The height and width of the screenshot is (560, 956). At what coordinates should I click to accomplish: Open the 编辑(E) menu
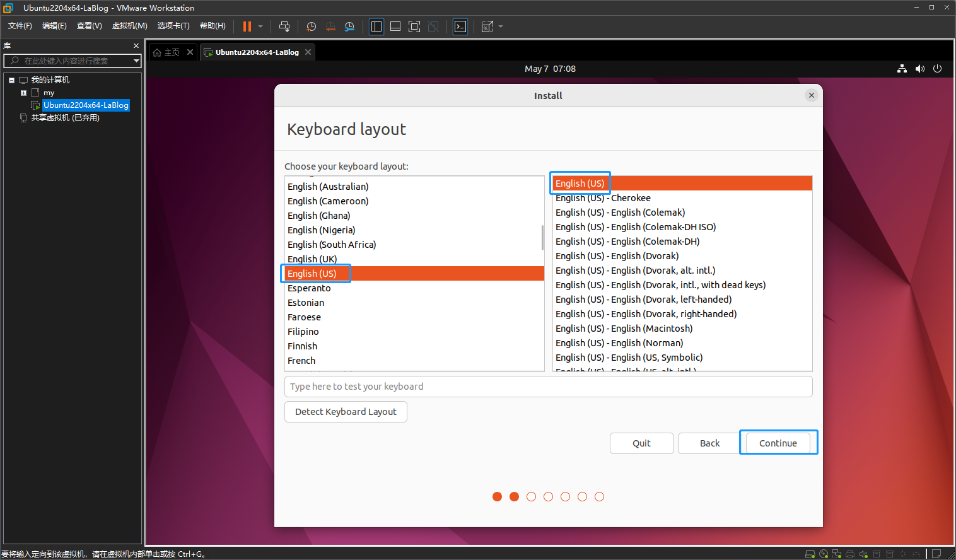54,26
